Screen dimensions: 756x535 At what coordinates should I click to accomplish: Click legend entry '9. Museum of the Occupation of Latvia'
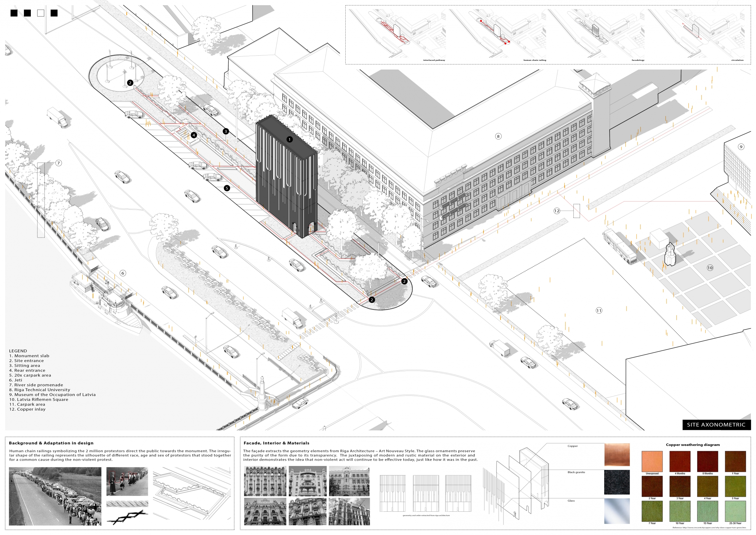coord(52,395)
